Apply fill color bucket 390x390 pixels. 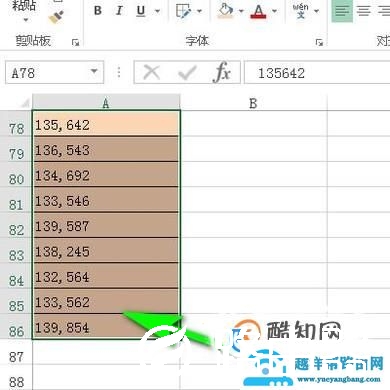click(226, 11)
